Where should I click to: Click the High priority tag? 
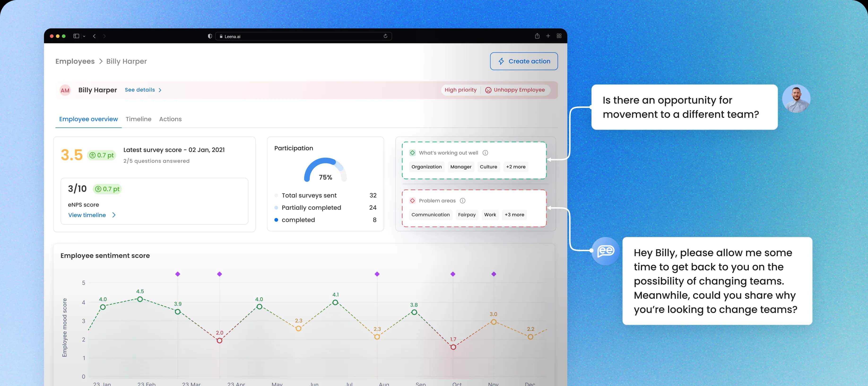(x=460, y=90)
